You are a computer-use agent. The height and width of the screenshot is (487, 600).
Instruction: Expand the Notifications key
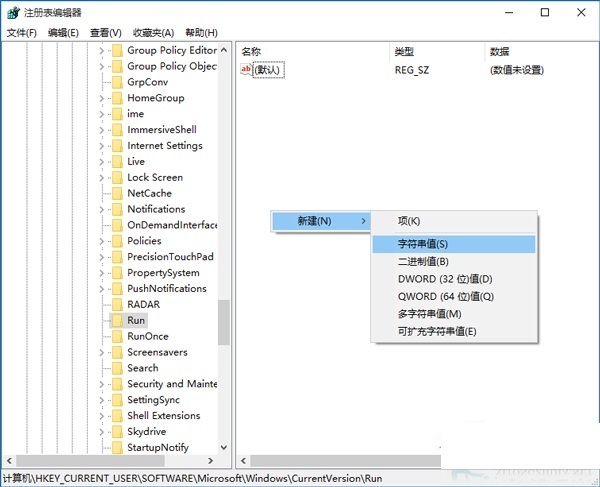(101, 209)
